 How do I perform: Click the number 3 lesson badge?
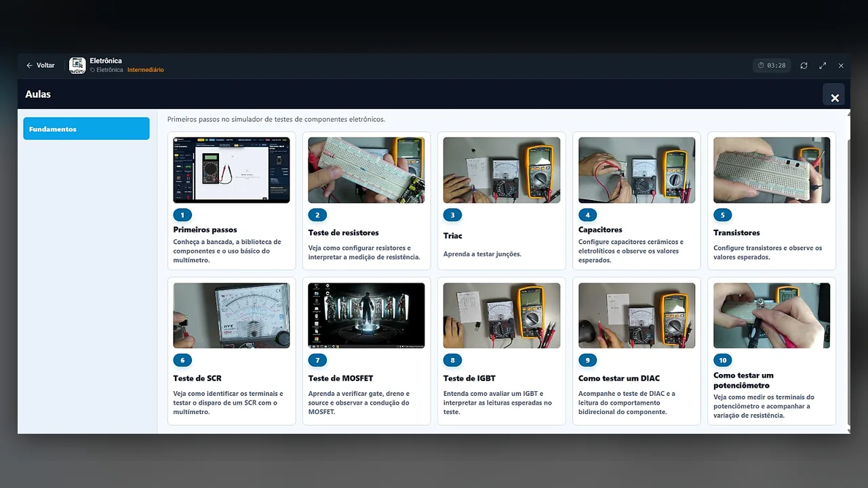pos(452,215)
